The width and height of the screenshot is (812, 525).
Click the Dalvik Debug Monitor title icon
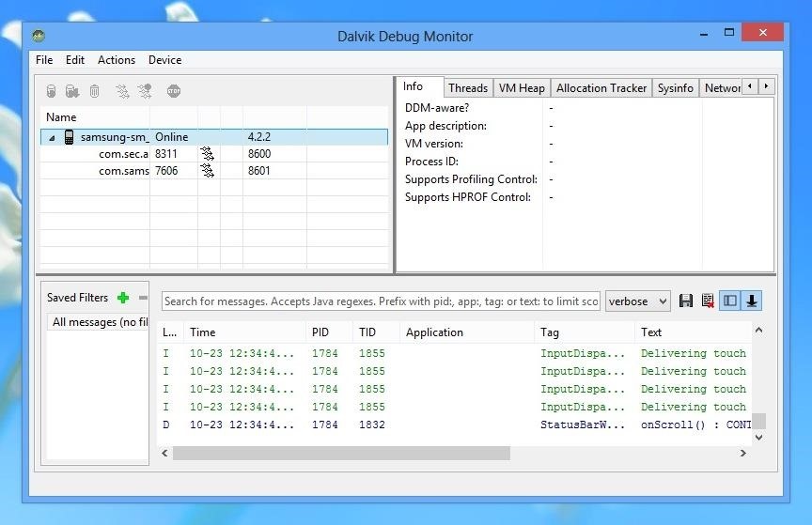(39, 36)
